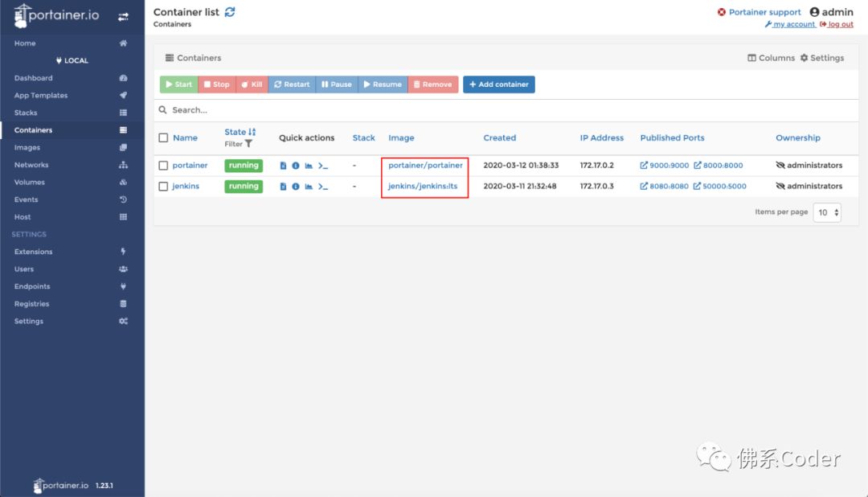The width and height of the screenshot is (868, 497).
Task: Click the Stop button
Action: [216, 84]
